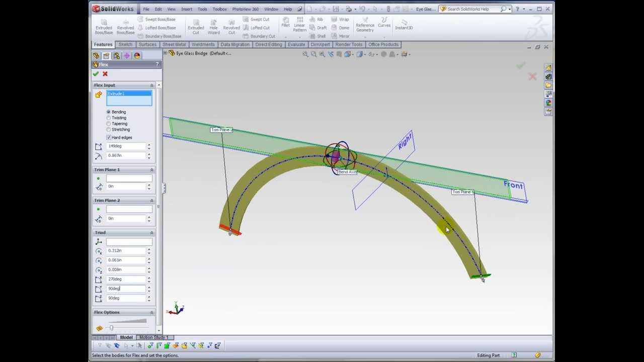Image resolution: width=644 pixels, height=362 pixels.
Task: Open ConfigurationManager tab icon
Action: coord(116,56)
